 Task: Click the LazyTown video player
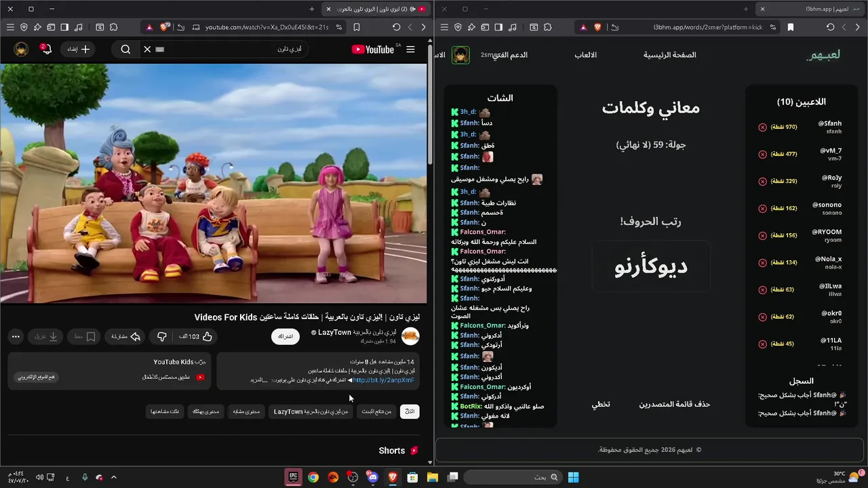pyautogui.click(x=214, y=183)
